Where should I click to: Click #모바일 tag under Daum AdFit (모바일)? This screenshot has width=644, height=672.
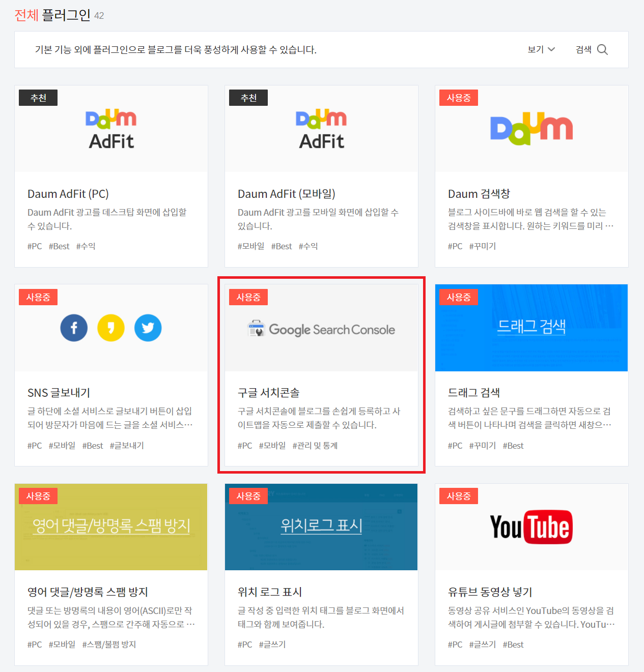pyautogui.click(x=251, y=246)
